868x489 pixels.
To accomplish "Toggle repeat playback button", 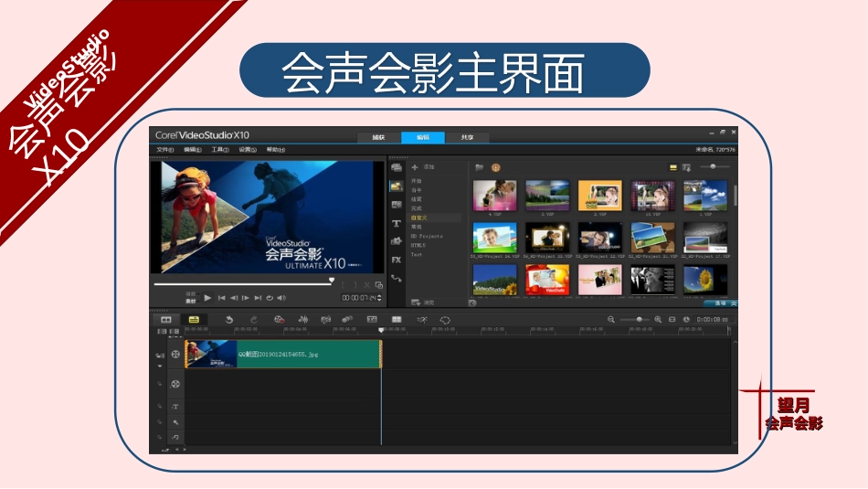I will pyautogui.click(x=270, y=298).
